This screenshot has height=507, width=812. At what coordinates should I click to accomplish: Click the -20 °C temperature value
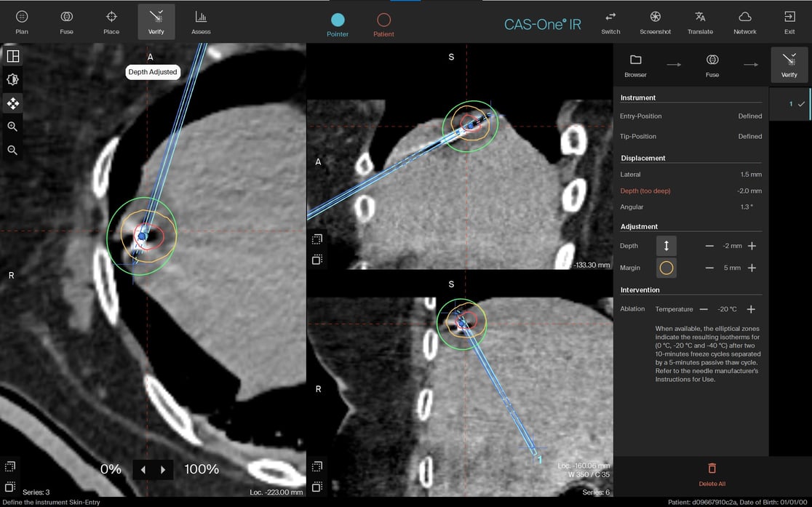click(x=727, y=309)
